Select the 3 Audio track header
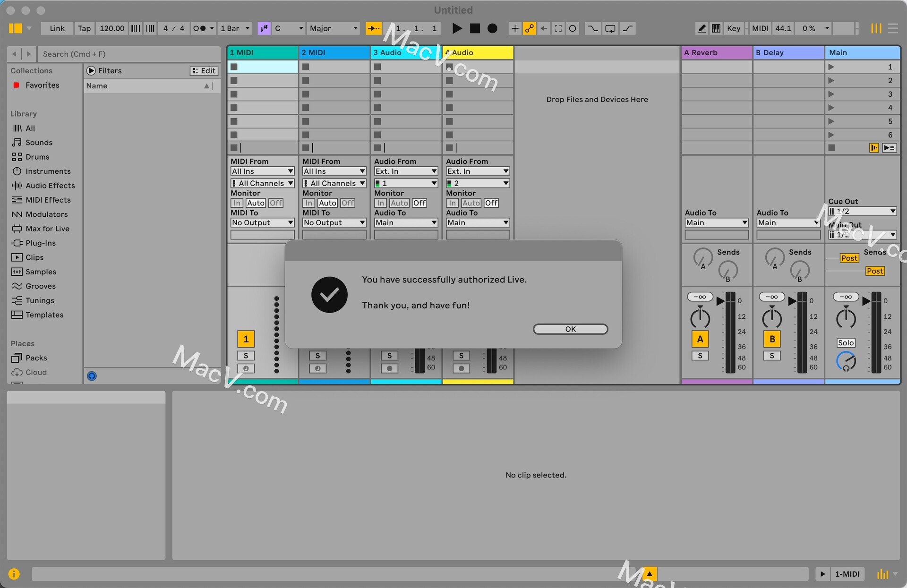 pyautogui.click(x=406, y=52)
